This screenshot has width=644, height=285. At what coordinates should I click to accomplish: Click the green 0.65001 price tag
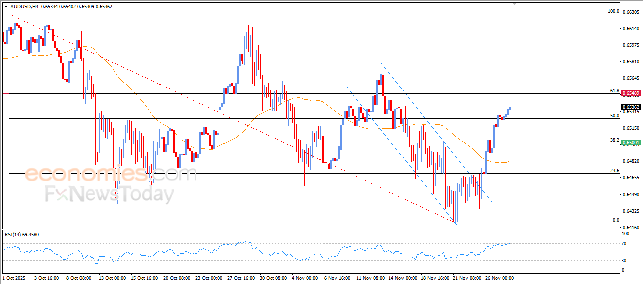click(630, 143)
